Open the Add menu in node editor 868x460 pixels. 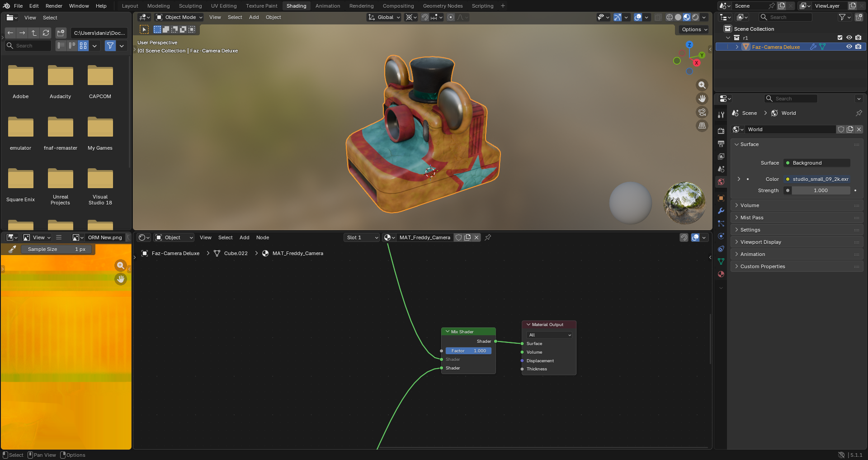point(244,237)
